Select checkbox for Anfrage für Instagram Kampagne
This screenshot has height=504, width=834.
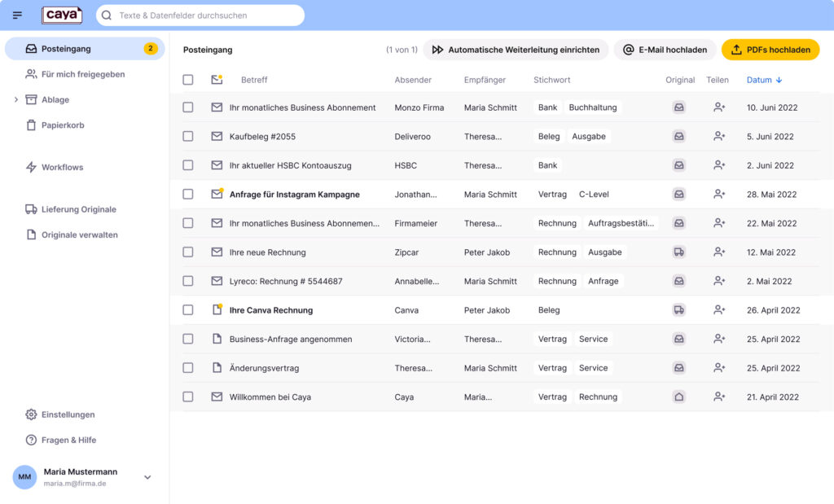click(188, 194)
